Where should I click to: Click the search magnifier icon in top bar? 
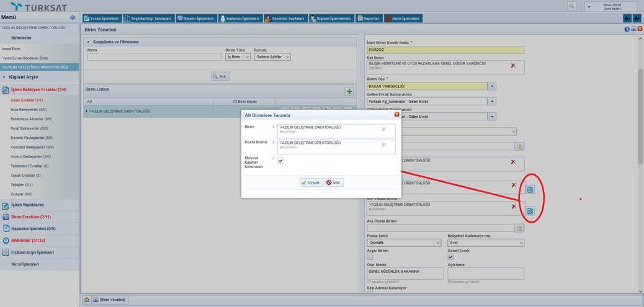click(571, 6)
